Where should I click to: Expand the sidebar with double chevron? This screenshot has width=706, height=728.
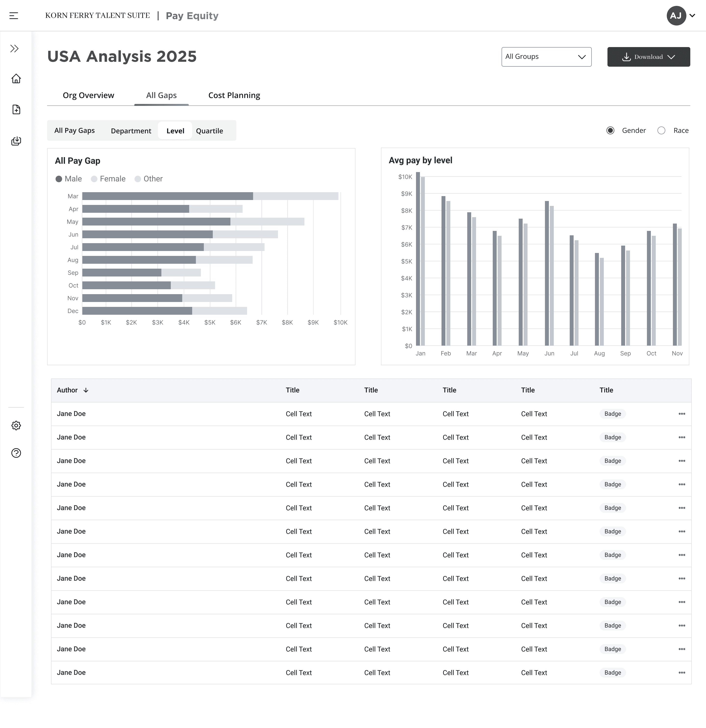point(14,49)
